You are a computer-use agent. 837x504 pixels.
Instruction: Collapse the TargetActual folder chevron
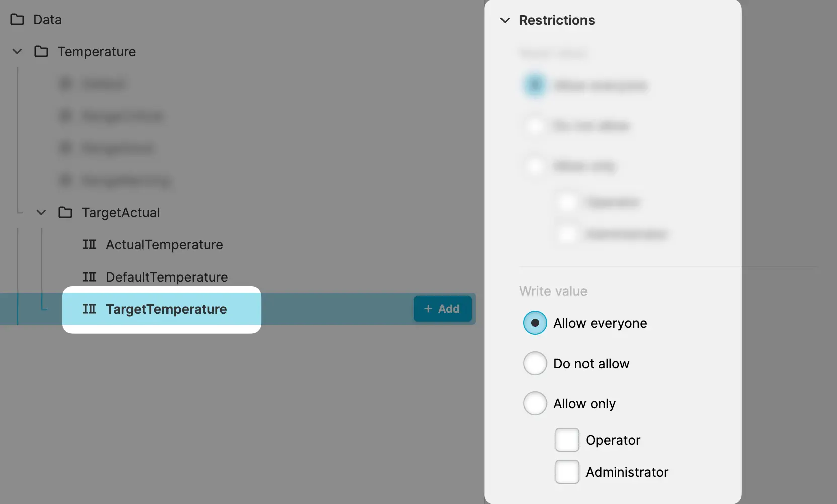coord(41,213)
